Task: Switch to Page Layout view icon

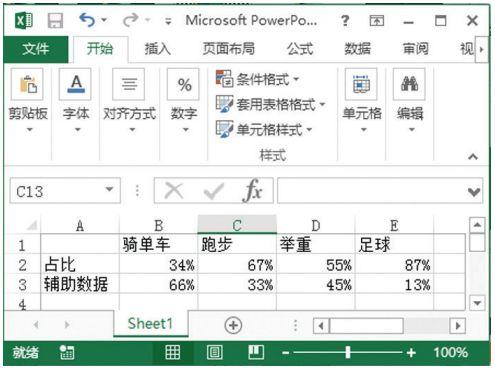Action: pyautogui.click(x=214, y=352)
